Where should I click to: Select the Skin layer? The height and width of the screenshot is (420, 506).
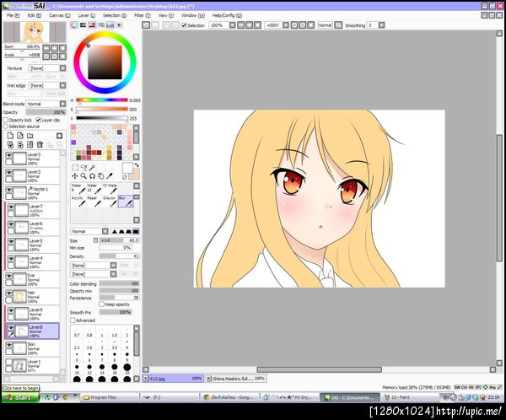point(32,348)
